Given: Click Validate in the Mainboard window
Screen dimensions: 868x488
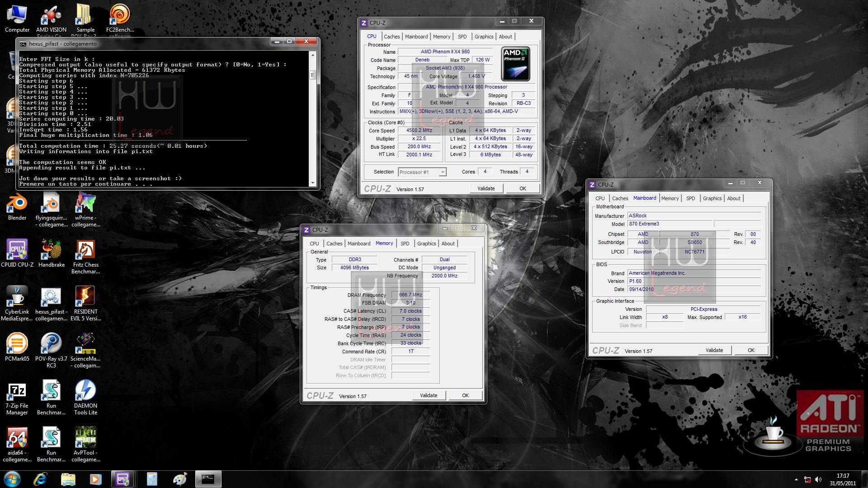Looking at the screenshot, I should tap(714, 350).
